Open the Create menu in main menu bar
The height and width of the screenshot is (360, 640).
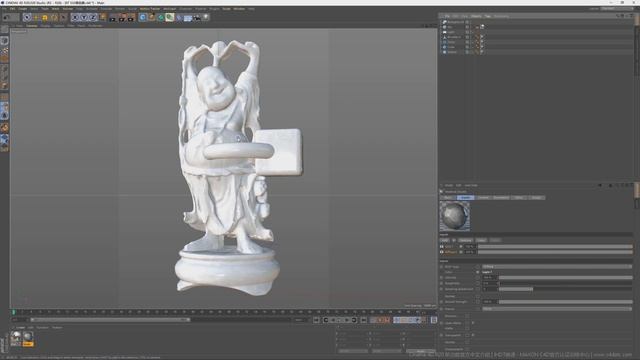point(22,9)
